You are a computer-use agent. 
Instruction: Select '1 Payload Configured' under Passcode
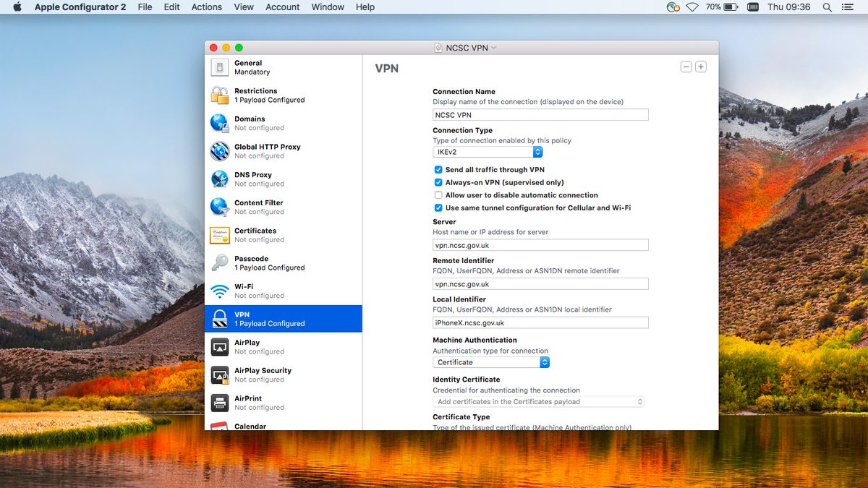click(x=270, y=267)
